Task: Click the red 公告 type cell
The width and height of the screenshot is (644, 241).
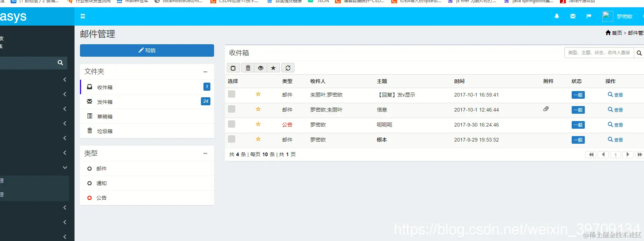Action: pos(287,125)
